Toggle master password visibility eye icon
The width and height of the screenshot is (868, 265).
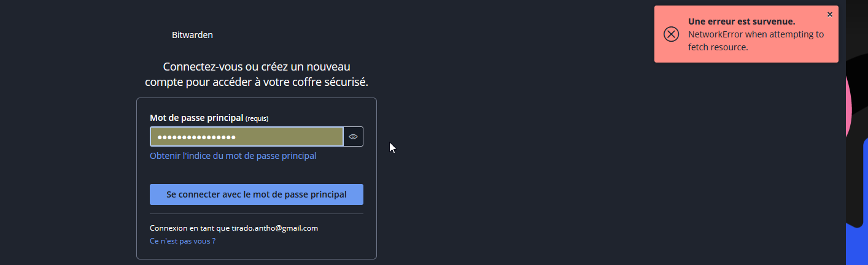coord(353,137)
